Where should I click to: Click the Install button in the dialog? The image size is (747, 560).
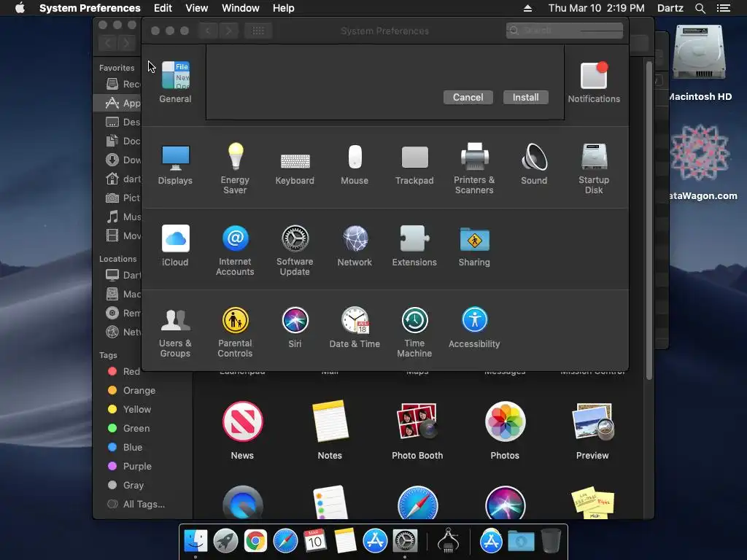point(525,97)
